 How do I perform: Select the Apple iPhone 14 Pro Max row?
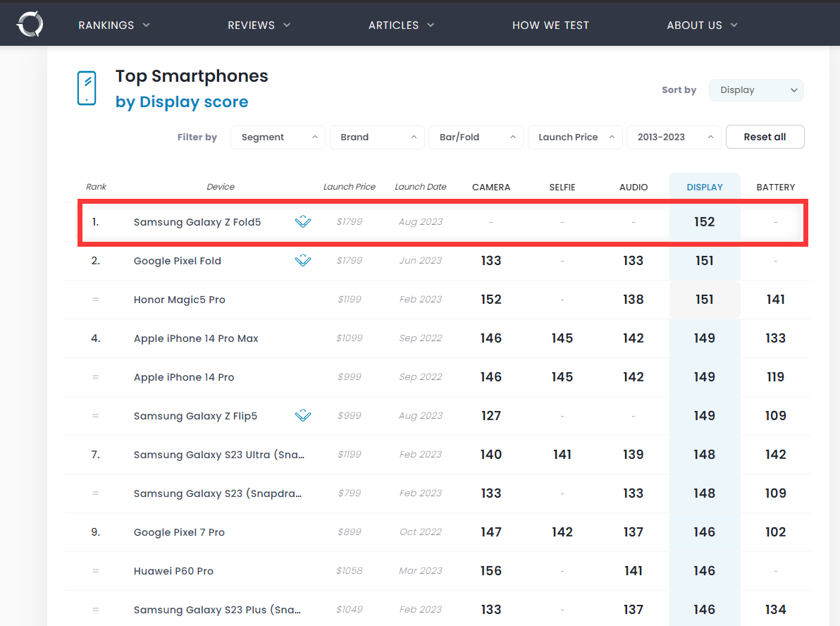[x=196, y=338]
